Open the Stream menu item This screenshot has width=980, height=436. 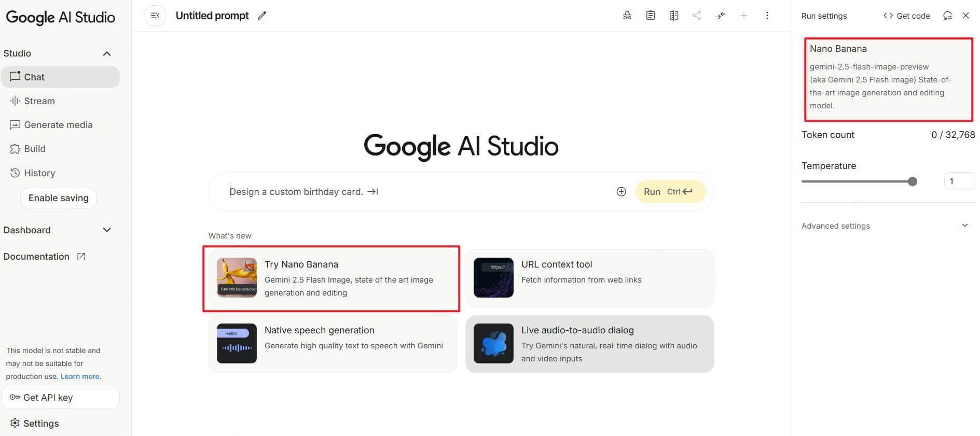point(60,101)
